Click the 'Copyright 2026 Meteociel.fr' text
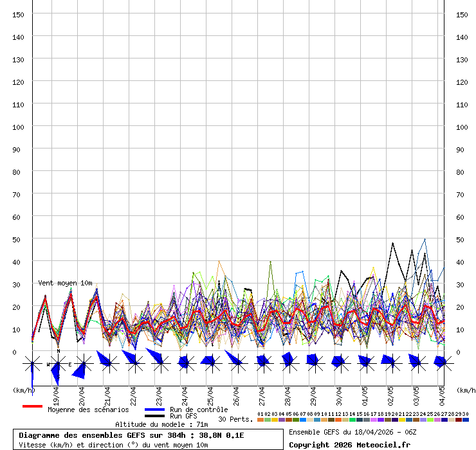Image resolution: width=476 pixels, height=450 pixels. 349,444
